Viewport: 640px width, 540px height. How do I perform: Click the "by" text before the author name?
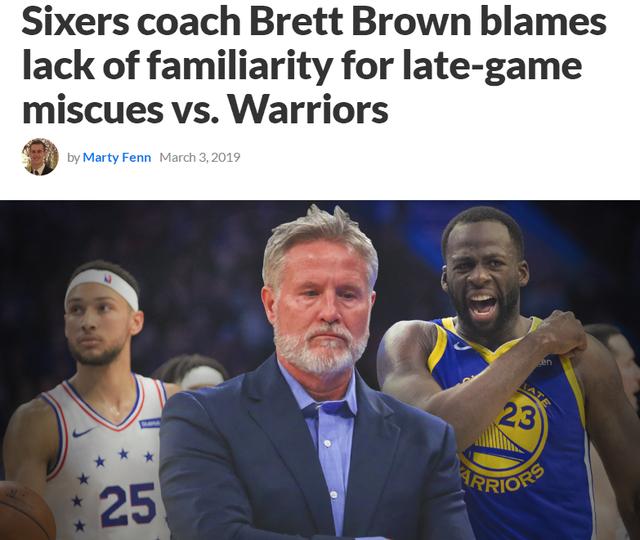pos(73,158)
